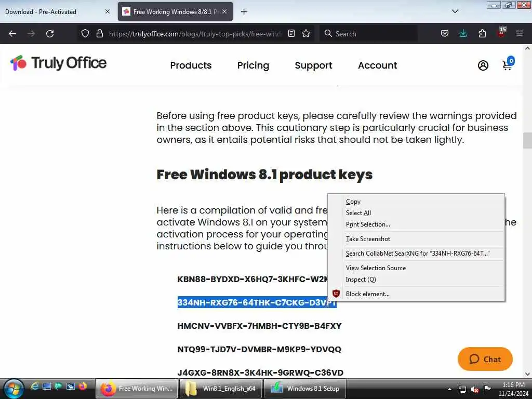Launch Internet Explorer from taskbar

(x=34, y=386)
